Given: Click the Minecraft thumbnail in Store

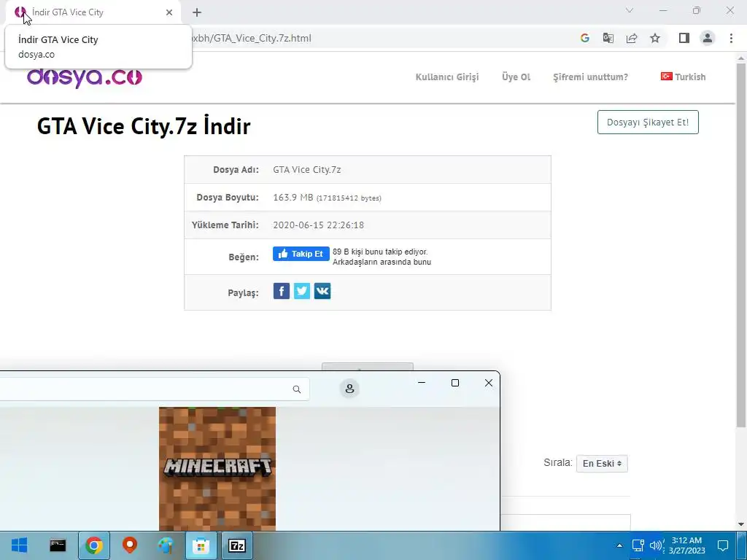Looking at the screenshot, I should click(217, 469).
